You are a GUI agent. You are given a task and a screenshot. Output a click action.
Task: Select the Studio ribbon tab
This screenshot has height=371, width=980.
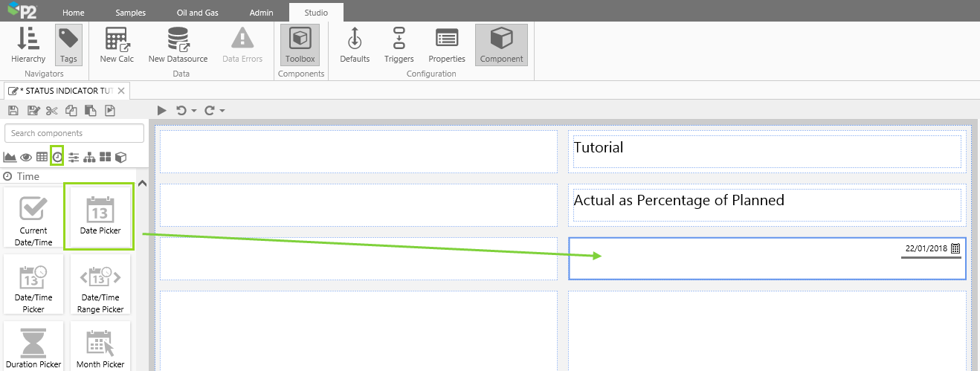[316, 13]
